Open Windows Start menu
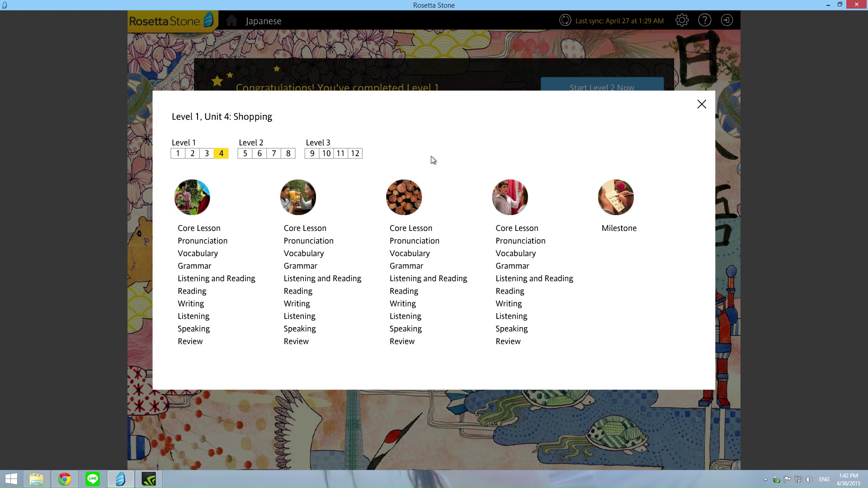868x488 pixels. (x=11, y=479)
